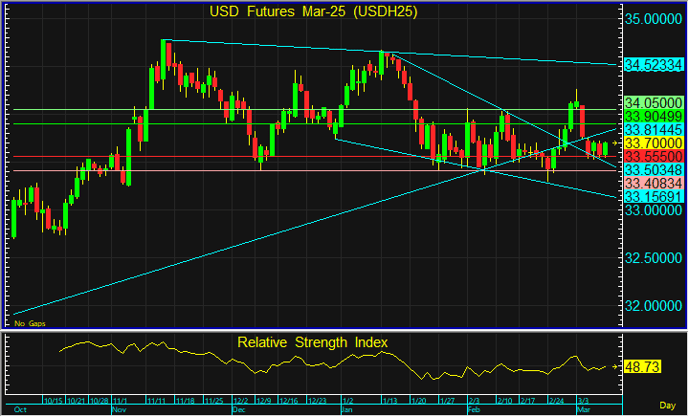
Task: Select the Jan month on the time axis
Action: click(x=347, y=410)
